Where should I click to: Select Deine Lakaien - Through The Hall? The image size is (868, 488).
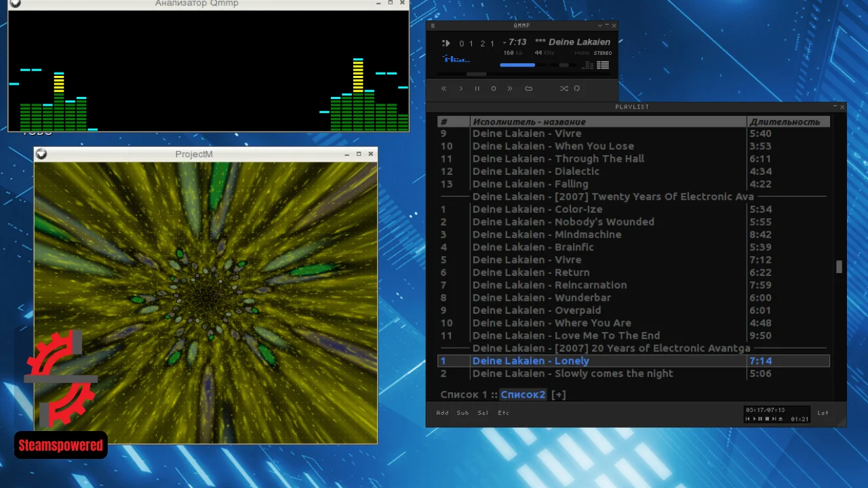[633, 159]
